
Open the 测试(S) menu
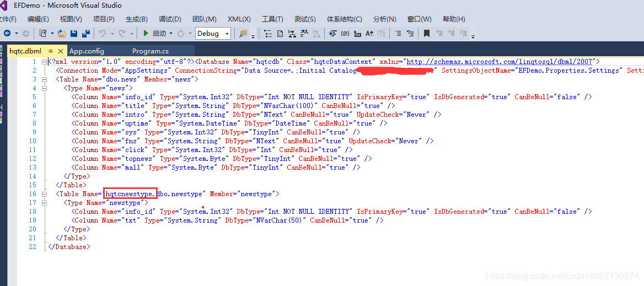(305, 19)
